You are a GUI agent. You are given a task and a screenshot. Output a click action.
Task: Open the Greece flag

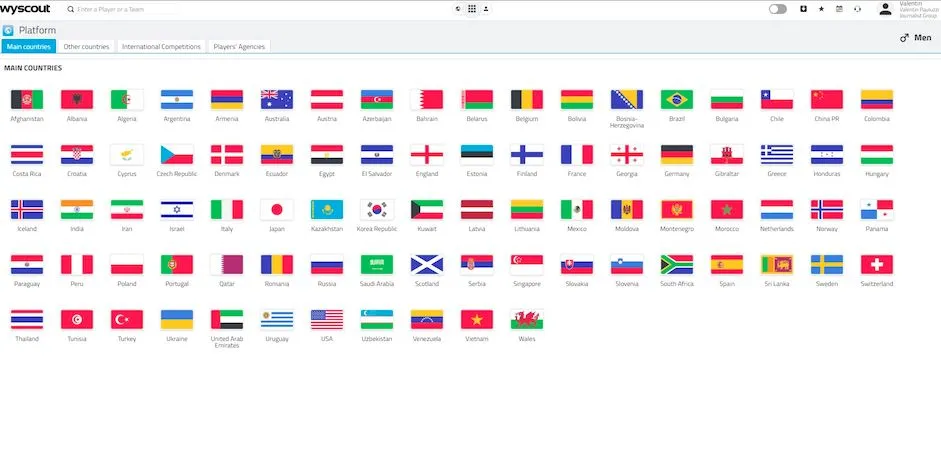click(x=777, y=155)
